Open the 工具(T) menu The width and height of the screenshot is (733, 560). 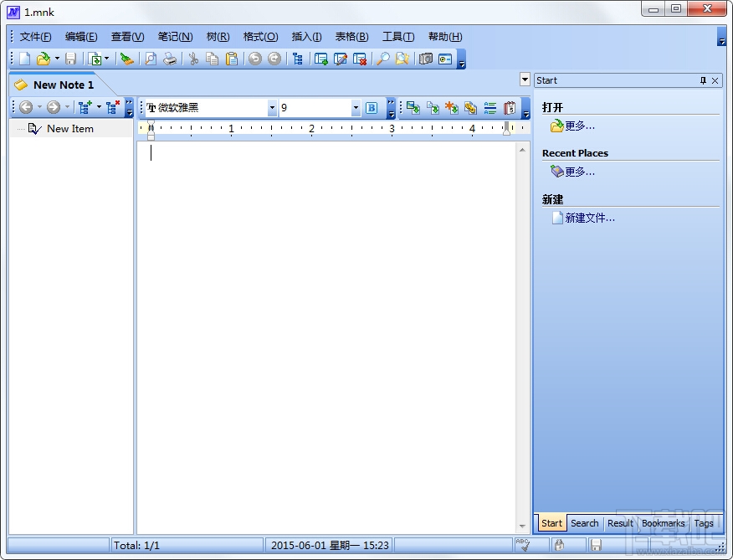point(398,37)
